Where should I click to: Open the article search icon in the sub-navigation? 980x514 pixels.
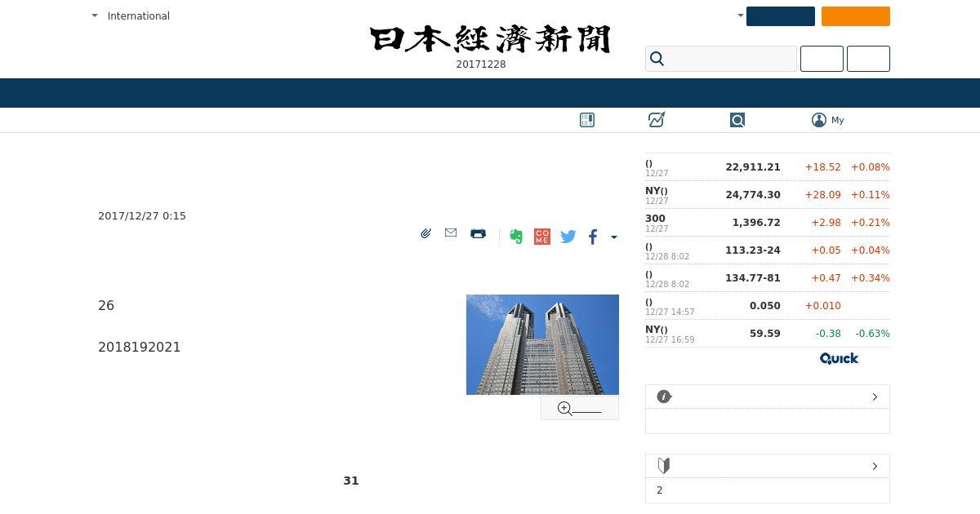click(x=737, y=120)
